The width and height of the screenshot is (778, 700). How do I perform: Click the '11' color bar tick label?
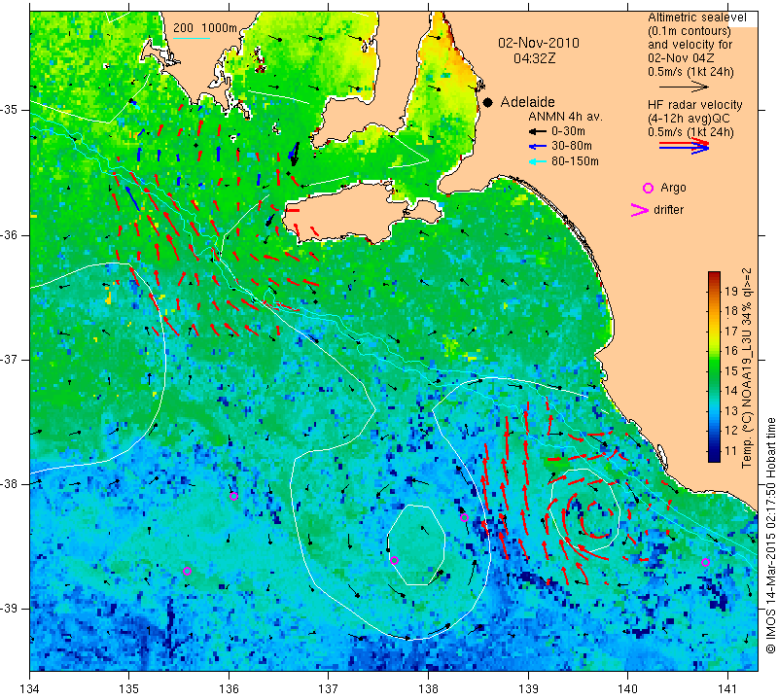coord(731,451)
